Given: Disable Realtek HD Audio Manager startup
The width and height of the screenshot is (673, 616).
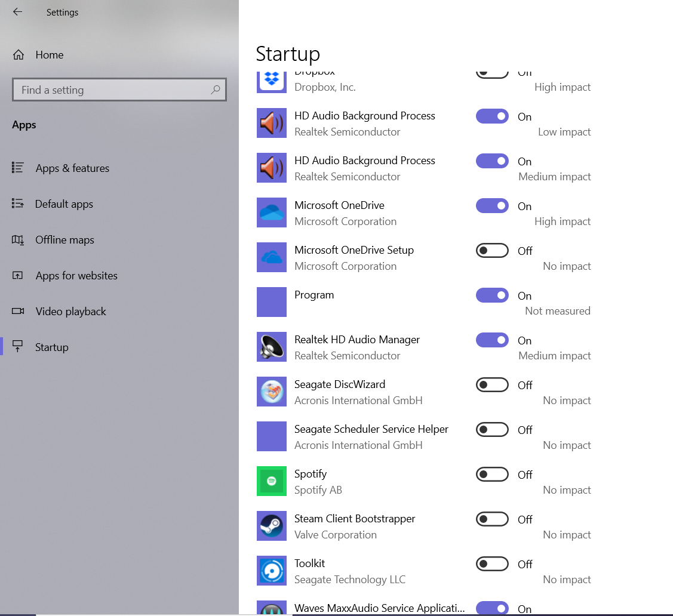Looking at the screenshot, I should [x=492, y=340].
